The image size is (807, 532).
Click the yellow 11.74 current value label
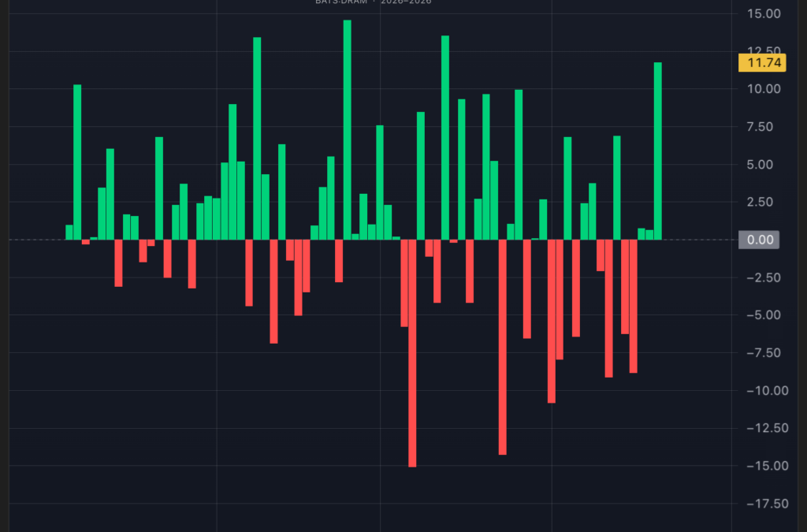(x=762, y=63)
